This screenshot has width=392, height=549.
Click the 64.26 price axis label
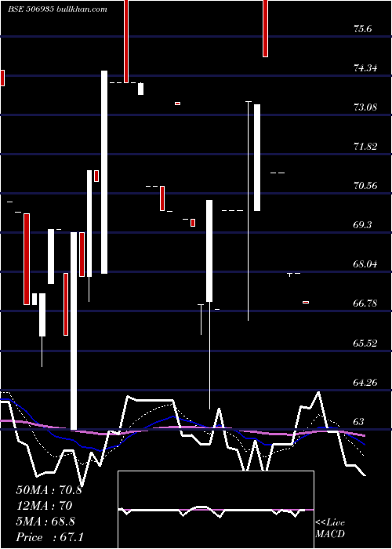[365, 383]
